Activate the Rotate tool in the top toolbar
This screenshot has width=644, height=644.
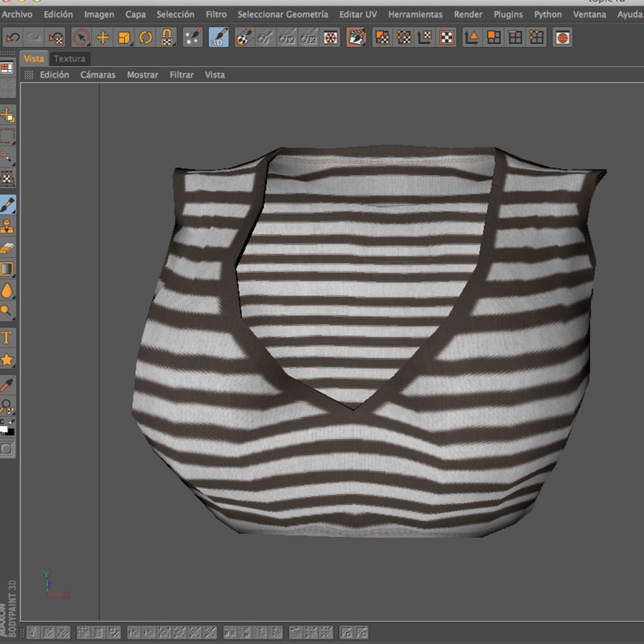tap(146, 38)
